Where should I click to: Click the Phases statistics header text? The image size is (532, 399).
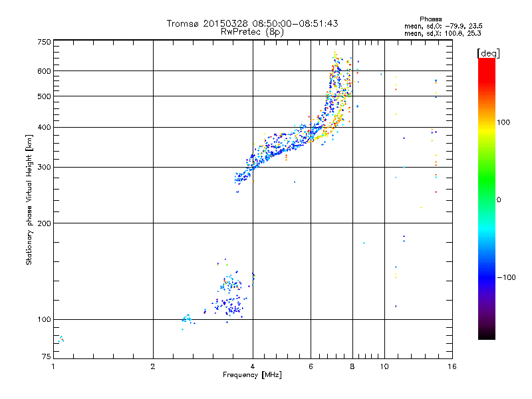[x=430, y=19]
